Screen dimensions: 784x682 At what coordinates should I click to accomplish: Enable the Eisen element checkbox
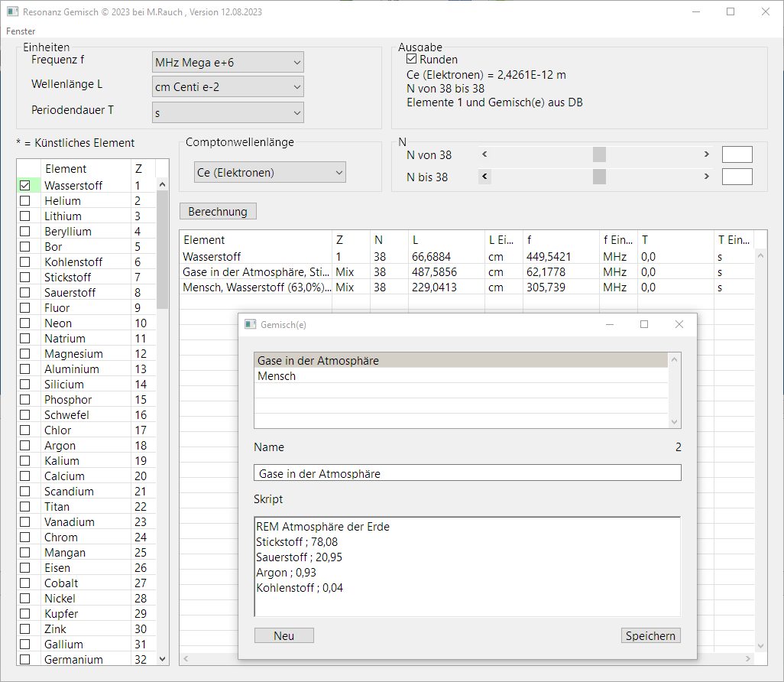click(25, 568)
